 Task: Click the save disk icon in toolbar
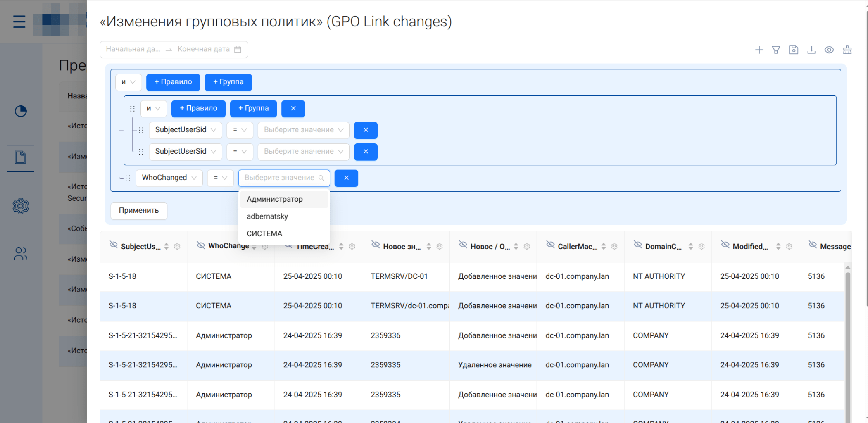click(793, 50)
